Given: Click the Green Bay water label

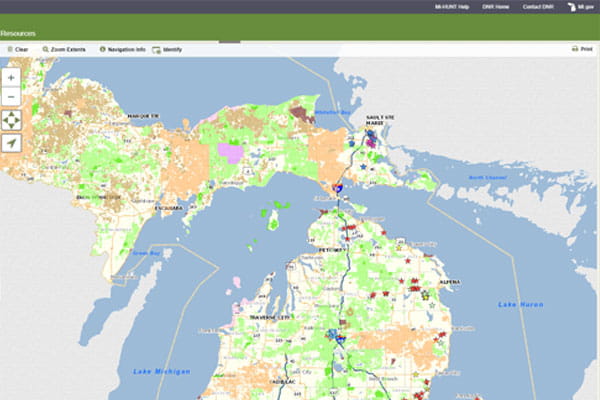Looking at the screenshot, I should coord(146,253).
